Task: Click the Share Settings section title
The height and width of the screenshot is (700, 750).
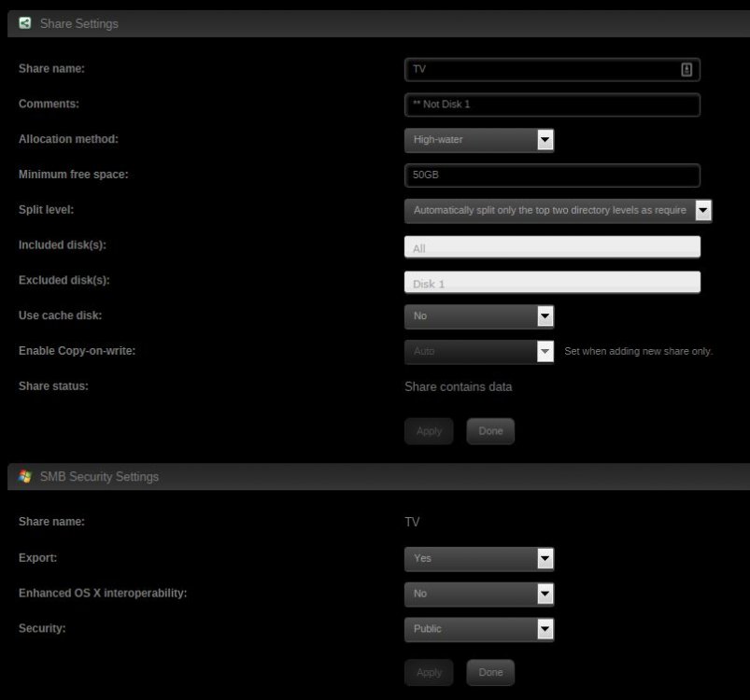Action: point(78,23)
